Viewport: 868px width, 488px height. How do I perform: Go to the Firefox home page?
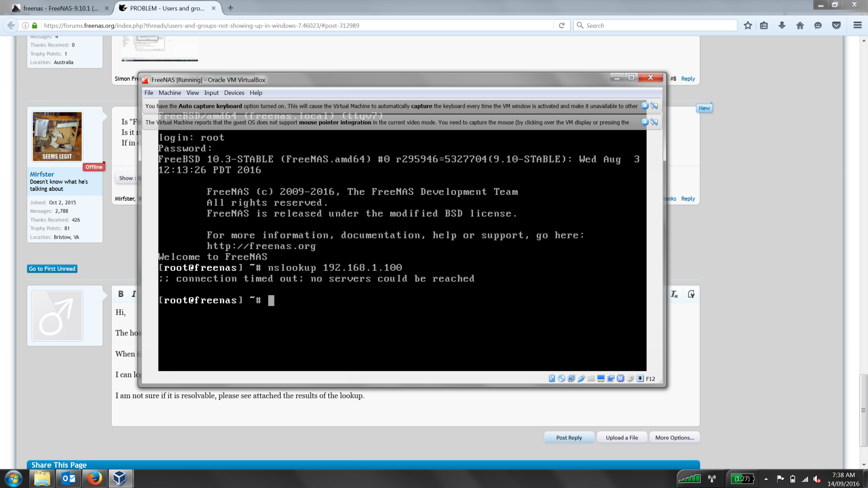800,25
